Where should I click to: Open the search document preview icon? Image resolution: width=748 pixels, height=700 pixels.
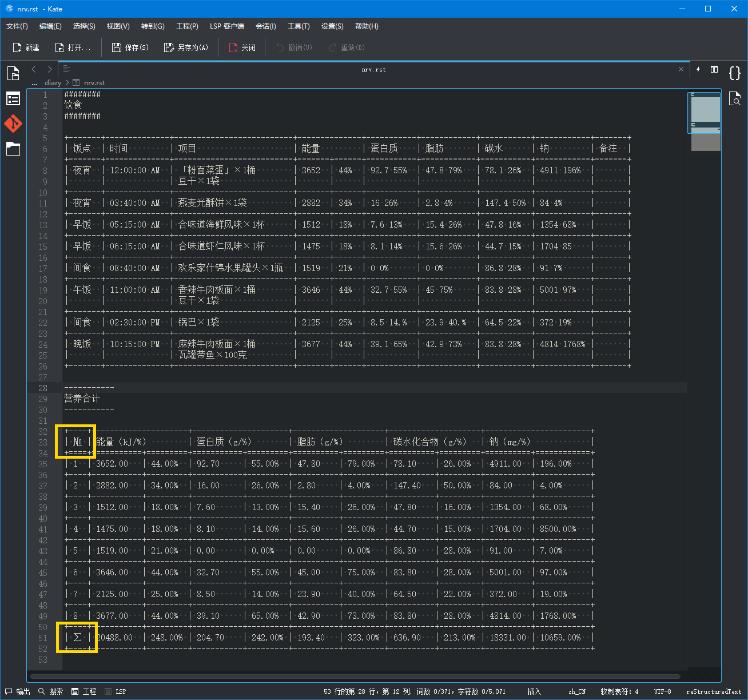click(x=735, y=98)
